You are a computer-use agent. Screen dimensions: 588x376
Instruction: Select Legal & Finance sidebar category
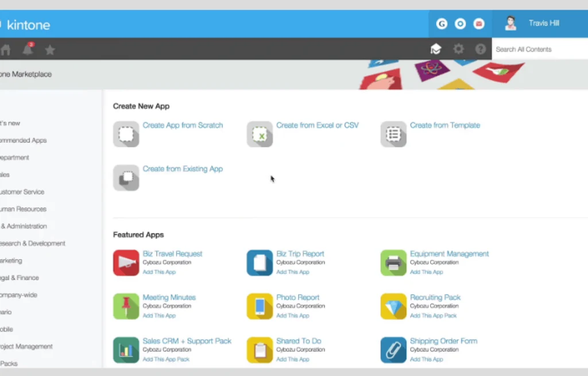pos(20,278)
